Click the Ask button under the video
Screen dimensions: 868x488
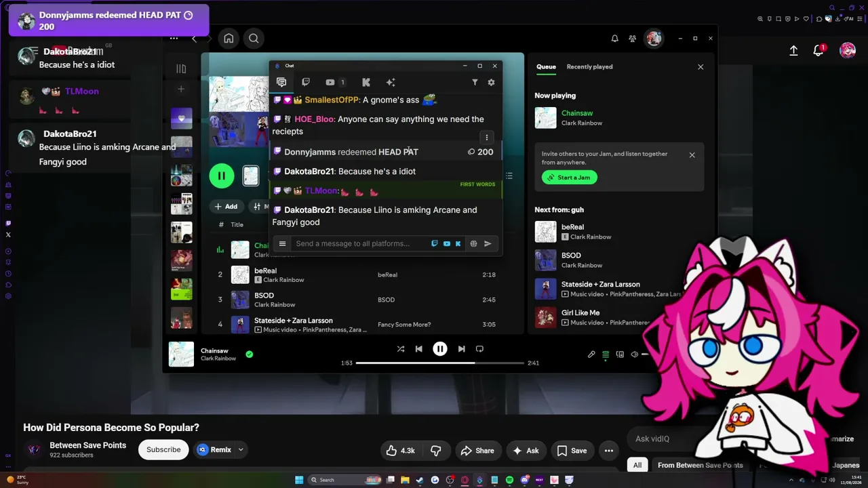click(526, 451)
